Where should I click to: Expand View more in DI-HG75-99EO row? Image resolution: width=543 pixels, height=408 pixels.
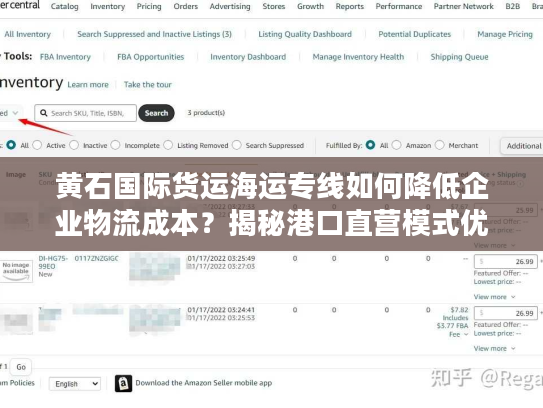point(494,297)
